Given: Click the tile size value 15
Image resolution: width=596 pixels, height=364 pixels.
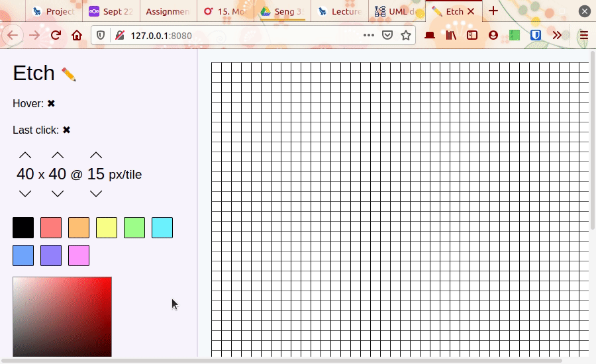Looking at the screenshot, I should coord(96,174).
